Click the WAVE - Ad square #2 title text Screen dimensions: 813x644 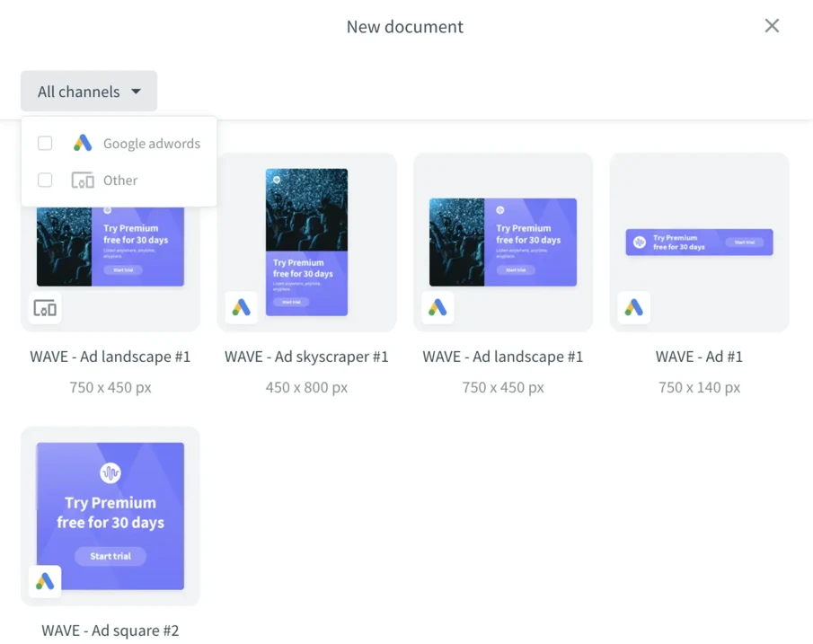[x=110, y=631]
